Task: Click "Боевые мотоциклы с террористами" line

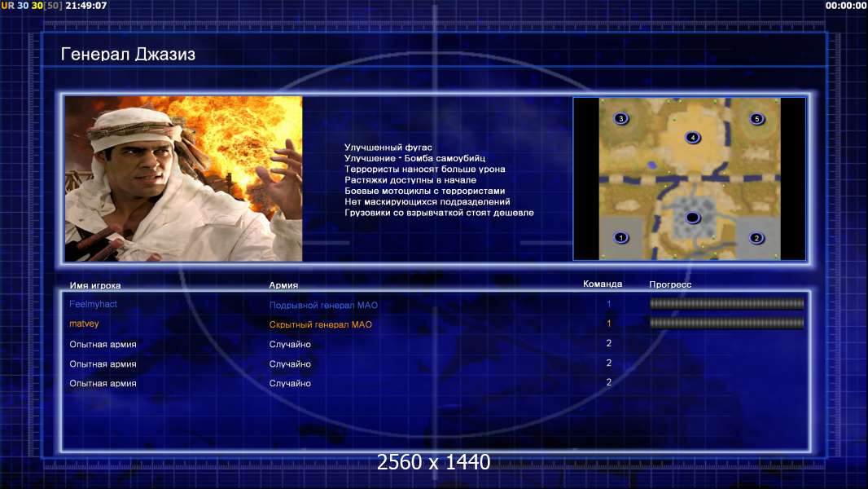Action: 424,191
